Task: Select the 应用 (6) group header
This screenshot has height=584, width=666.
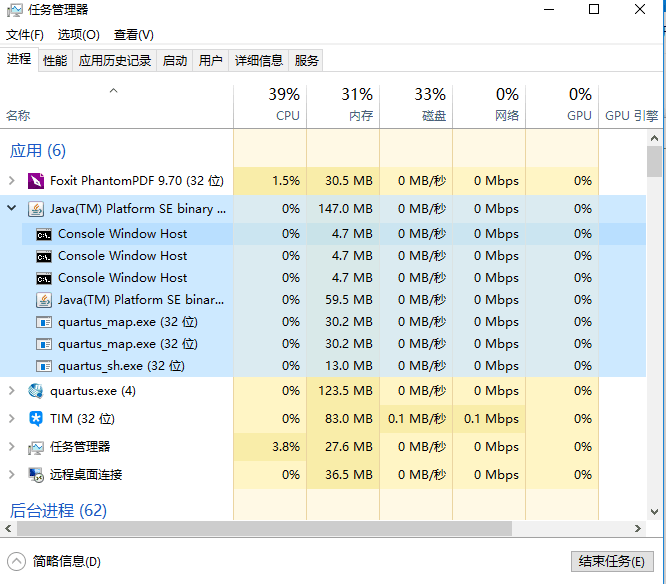Action: pos(38,151)
